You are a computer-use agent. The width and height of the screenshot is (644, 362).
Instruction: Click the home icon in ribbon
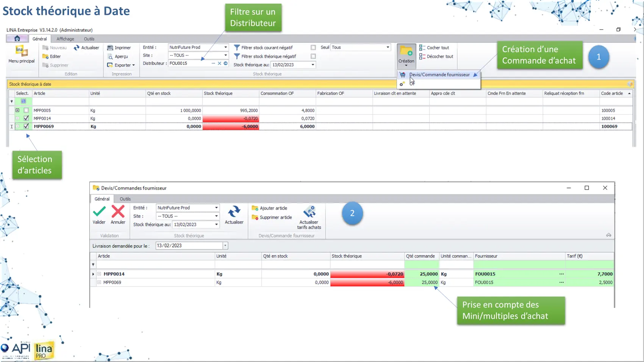17,39
